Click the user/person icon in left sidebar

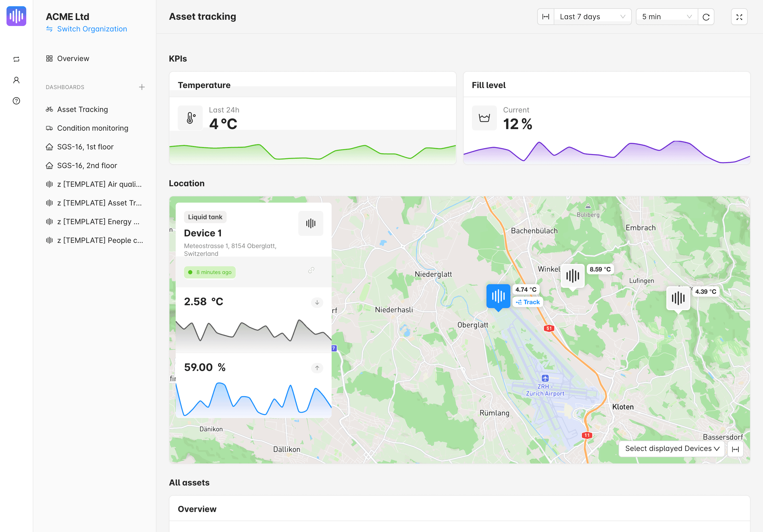point(16,80)
